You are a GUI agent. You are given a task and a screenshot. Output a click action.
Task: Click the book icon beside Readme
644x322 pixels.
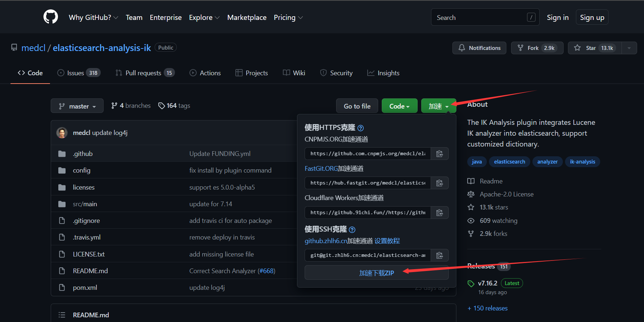[471, 181]
